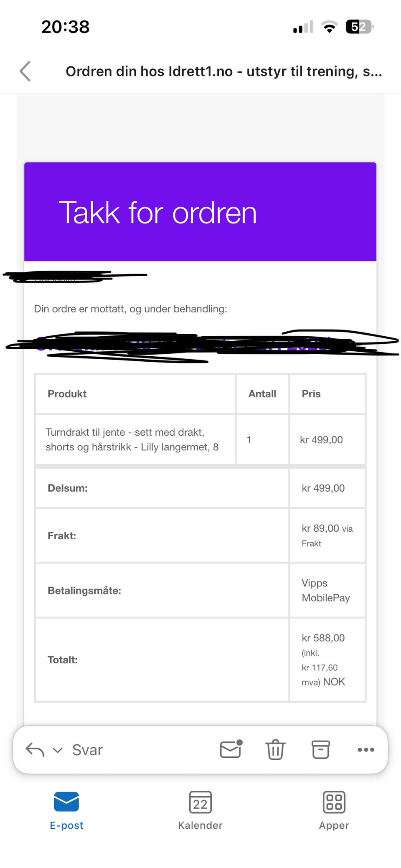Screen dimensions: 401x868
Task: Tap the email subject title Ordren din hos Idrett1.no
Action: pyautogui.click(x=223, y=71)
